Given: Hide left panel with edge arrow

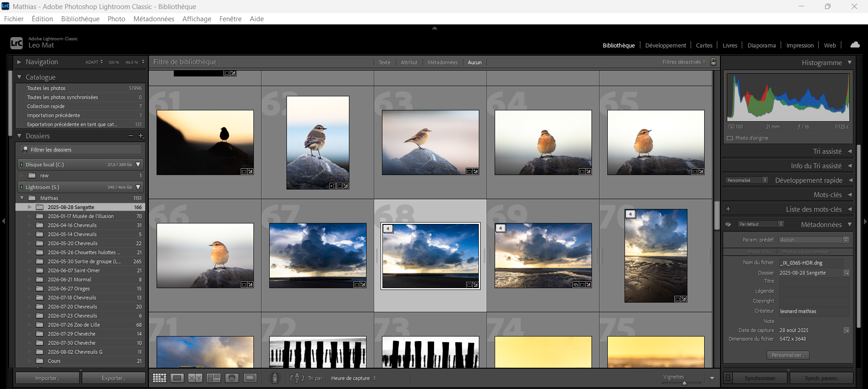Looking at the screenshot, I should pyautogui.click(x=3, y=221).
